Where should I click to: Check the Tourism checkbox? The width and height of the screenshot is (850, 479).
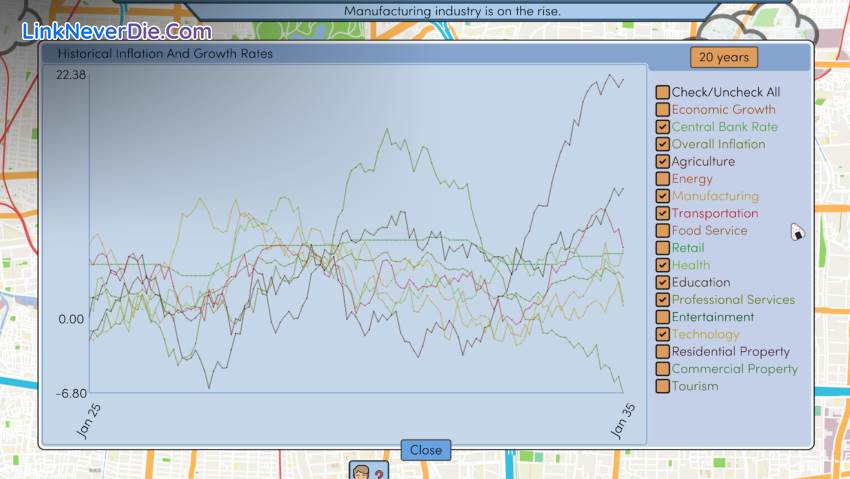662,386
